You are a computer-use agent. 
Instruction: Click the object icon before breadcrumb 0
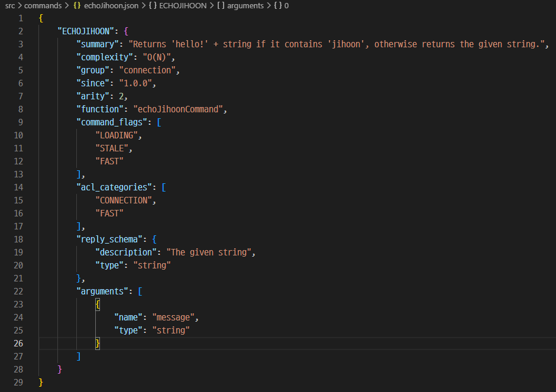[x=277, y=6]
